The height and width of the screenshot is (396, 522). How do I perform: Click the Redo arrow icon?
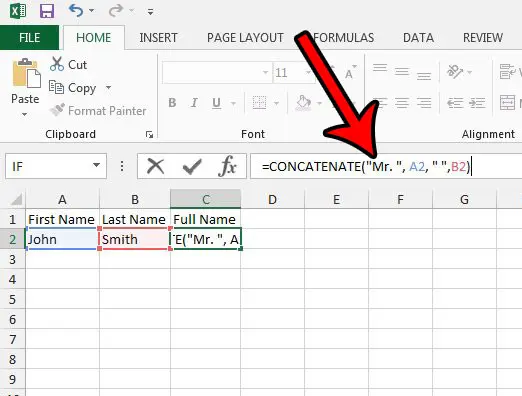116,10
